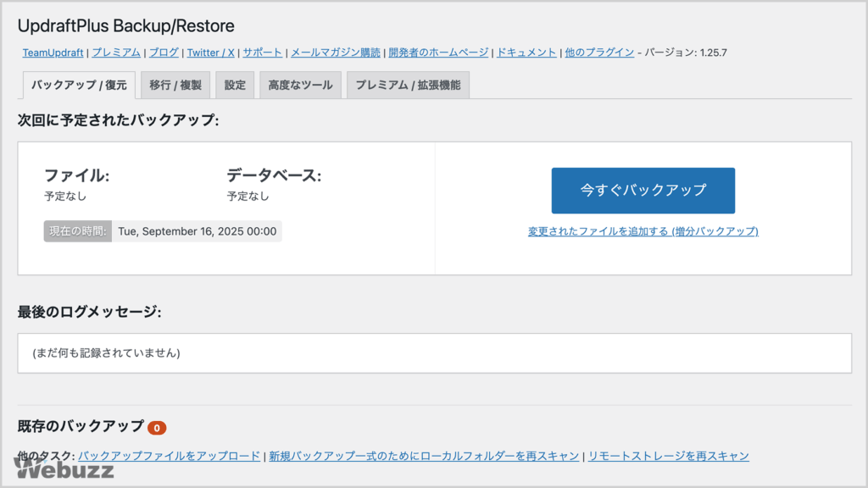Click the UpdraftPlus Backup/Restore title

[x=126, y=26]
